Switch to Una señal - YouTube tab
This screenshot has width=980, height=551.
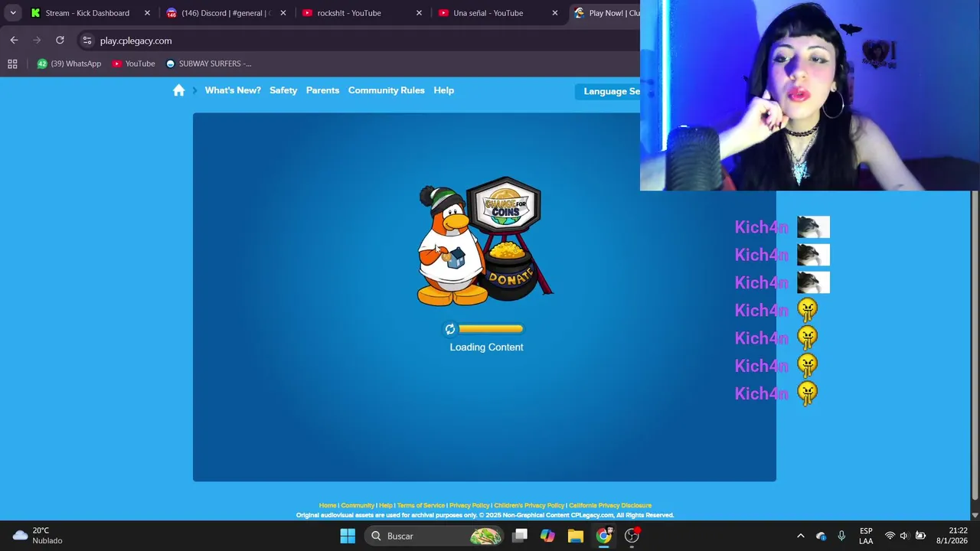coord(498,13)
